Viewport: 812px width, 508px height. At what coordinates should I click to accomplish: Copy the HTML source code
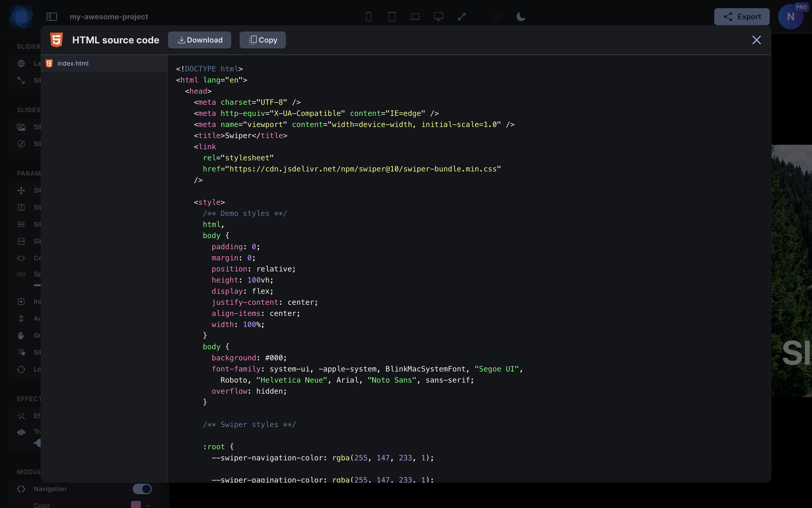tap(262, 40)
